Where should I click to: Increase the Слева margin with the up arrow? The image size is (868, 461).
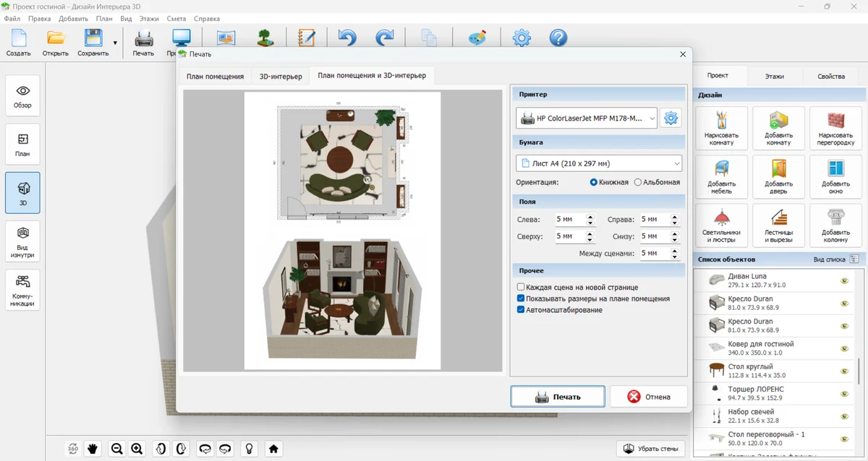(x=590, y=216)
